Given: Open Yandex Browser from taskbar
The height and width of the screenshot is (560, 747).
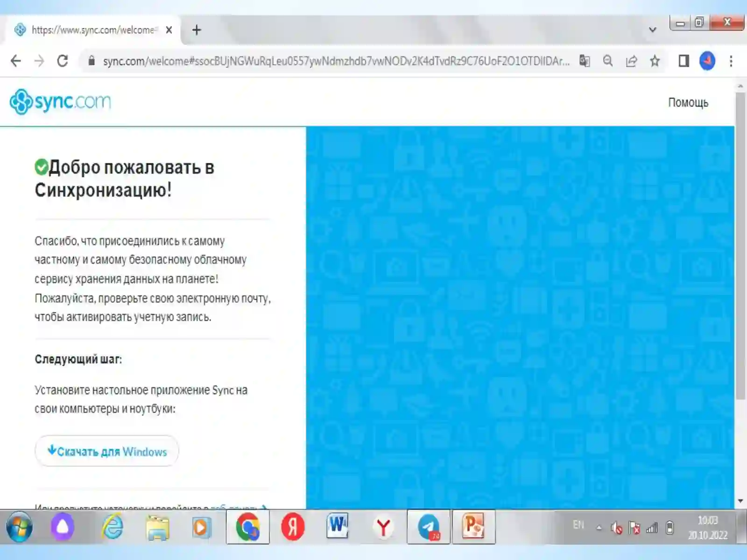Looking at the screenshot, I should click(x=383, y=528).
